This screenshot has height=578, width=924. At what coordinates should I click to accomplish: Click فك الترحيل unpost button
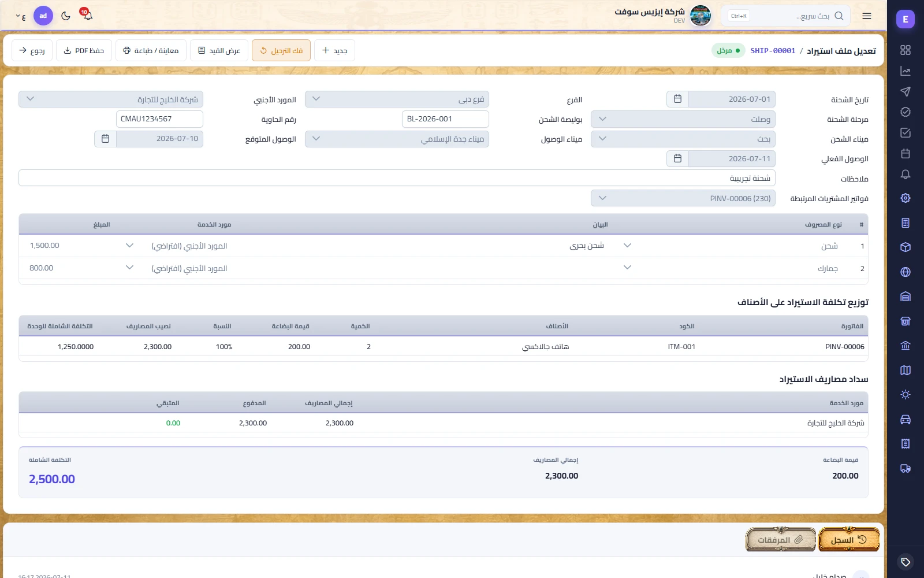tap(281, 50)
